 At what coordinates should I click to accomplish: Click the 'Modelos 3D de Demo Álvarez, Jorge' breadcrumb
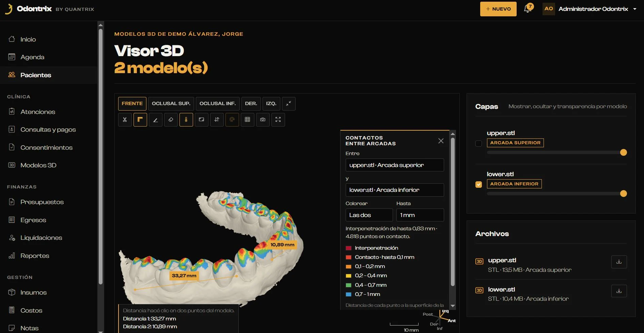click(x=179, y=34)
